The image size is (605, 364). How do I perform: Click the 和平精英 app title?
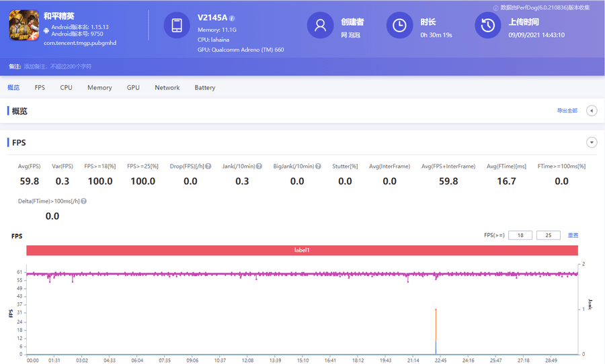[58, 16]
